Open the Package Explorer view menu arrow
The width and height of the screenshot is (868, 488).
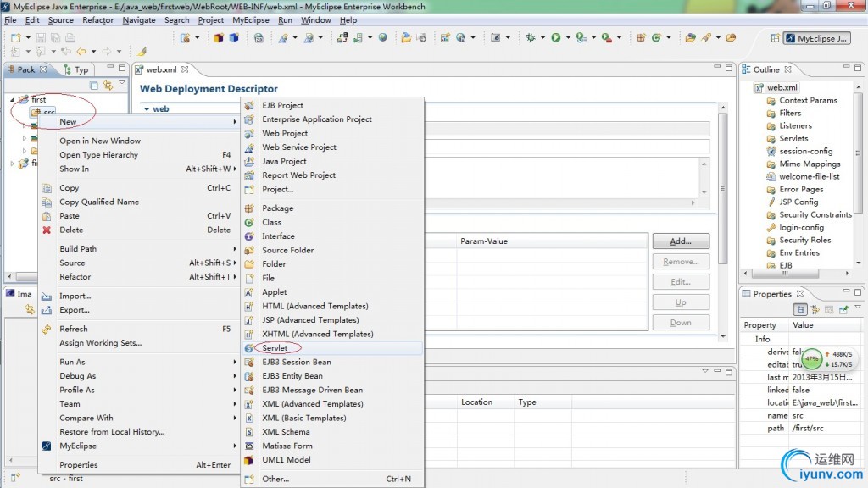click(122, 83)
